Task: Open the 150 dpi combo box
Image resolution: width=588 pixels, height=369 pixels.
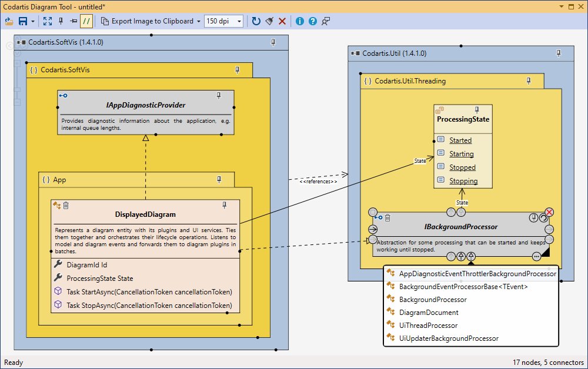Action: click(x=224, y=21)
